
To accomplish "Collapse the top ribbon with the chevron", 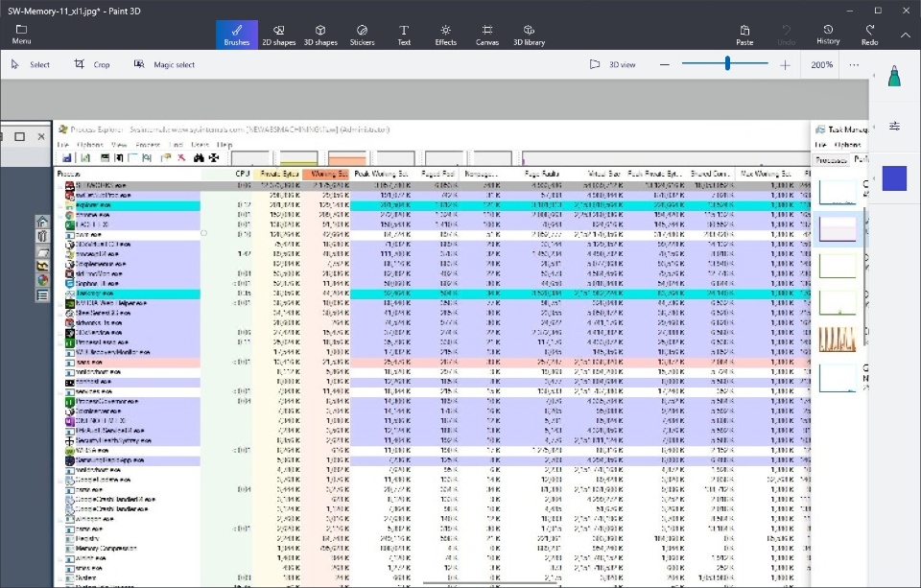I will (x=905, y=35).
